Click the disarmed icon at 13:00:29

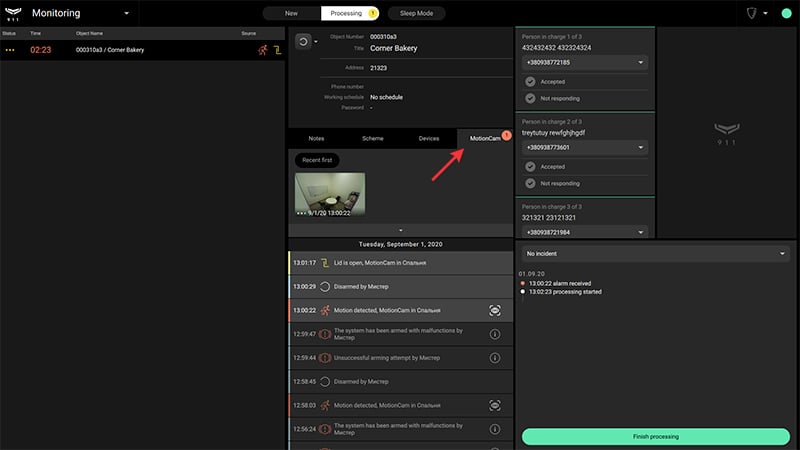click(x=325, y=287)
